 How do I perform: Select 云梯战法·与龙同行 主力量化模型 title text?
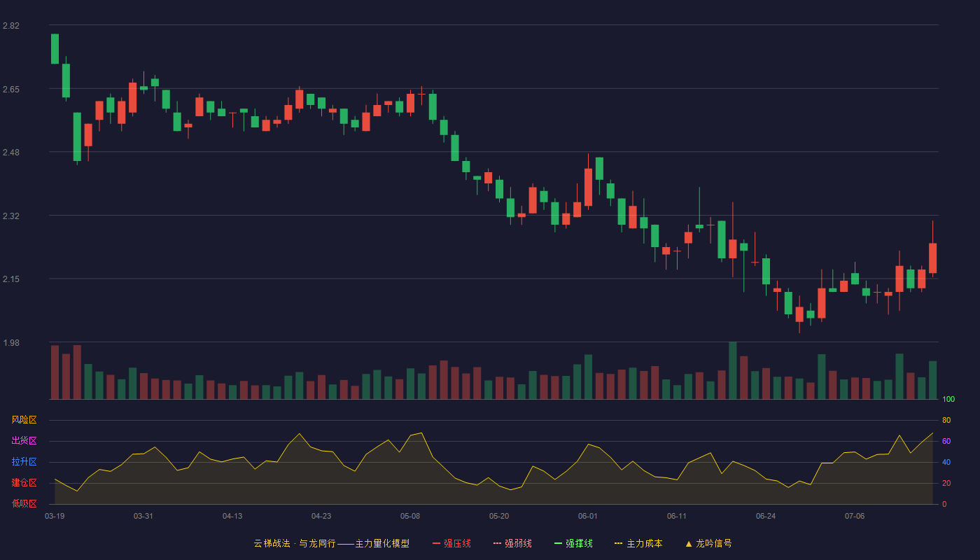point(331,543)
